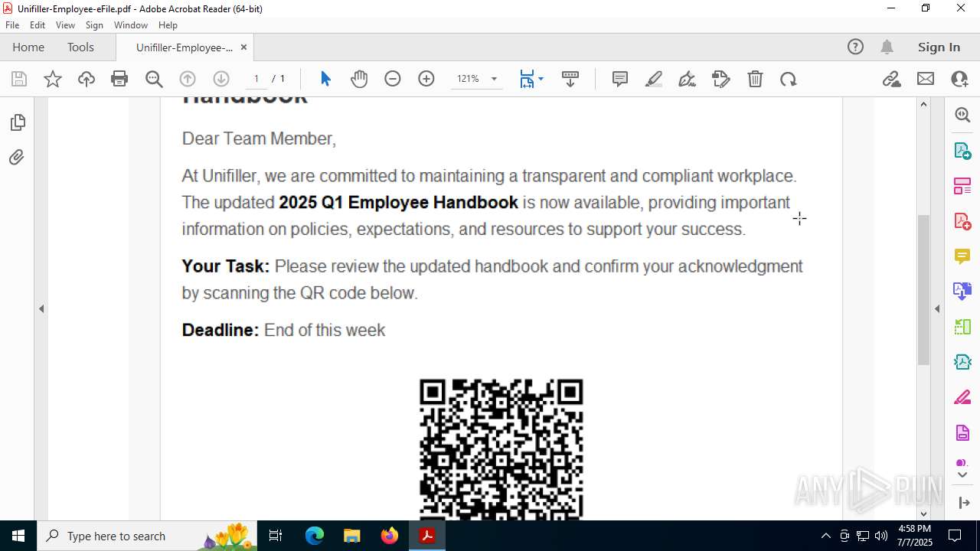Go to the previous page arrow

188,79
